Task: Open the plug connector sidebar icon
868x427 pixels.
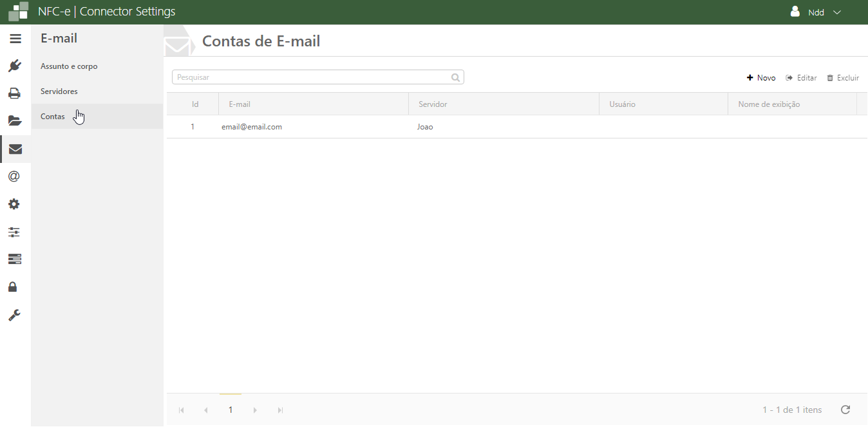Action: click(15, 66)
